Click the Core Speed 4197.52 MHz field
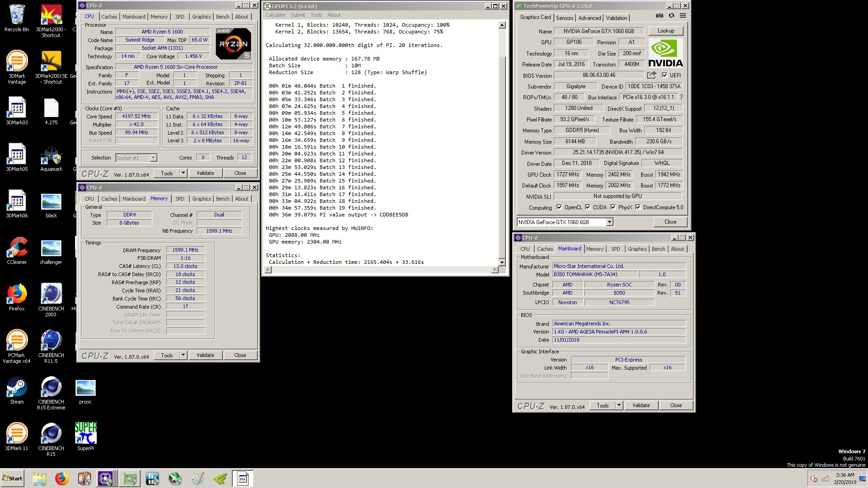Screen dimensions: 868x488 pos(137,116)
